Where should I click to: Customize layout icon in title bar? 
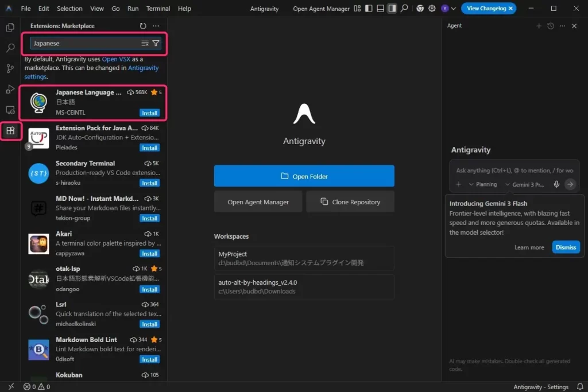(357, 8)
